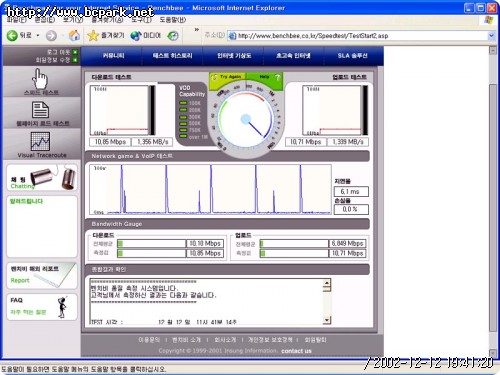Image resolution: width=500 pixels, height=375 pixels.
Task: Click the privacy policy footer link
Action: pyautogui.click(x=270, y=340)
